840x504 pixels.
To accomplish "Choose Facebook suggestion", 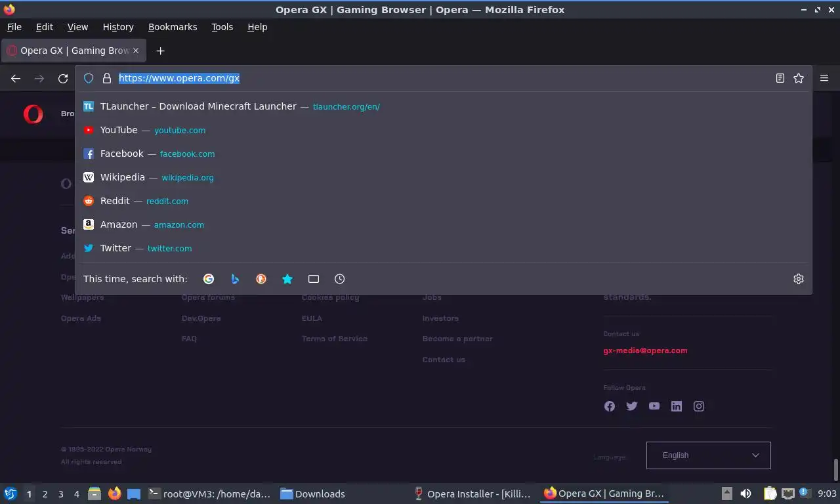I will [x=444, y=154].
